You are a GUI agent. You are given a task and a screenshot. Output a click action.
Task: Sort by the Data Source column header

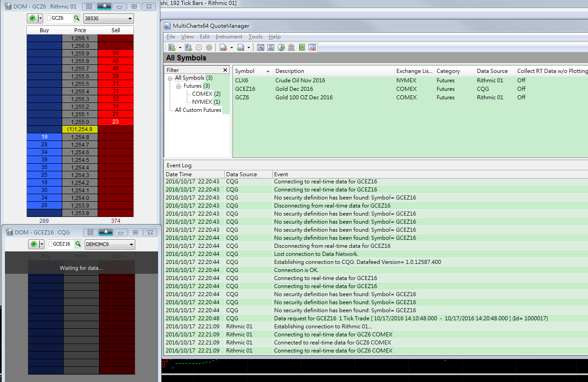tap(494, 71)
